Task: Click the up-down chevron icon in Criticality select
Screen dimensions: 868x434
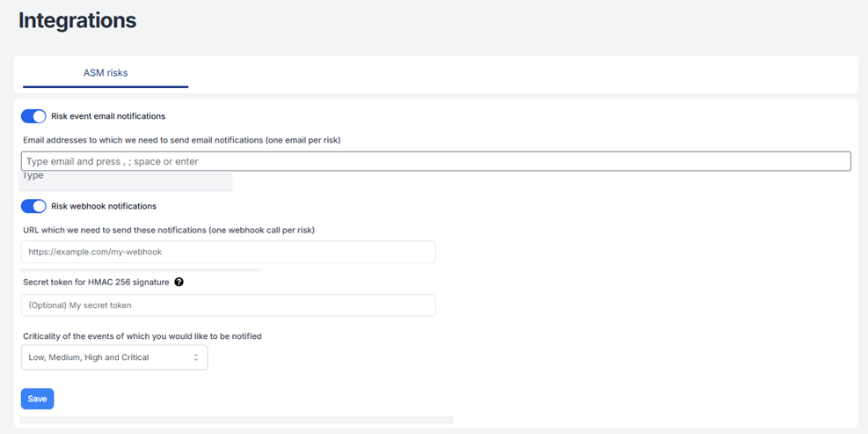Action: click(x=196, y=357)
